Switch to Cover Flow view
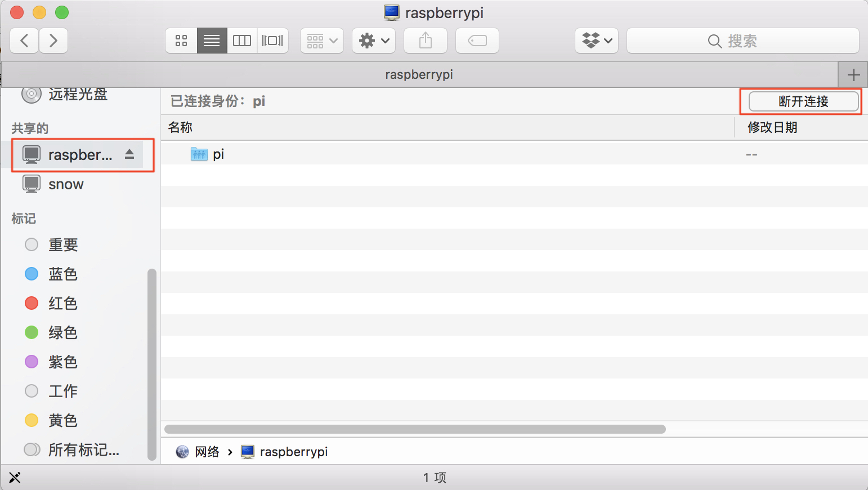Screen dimensions: 868x490 [x=272, y=41]
